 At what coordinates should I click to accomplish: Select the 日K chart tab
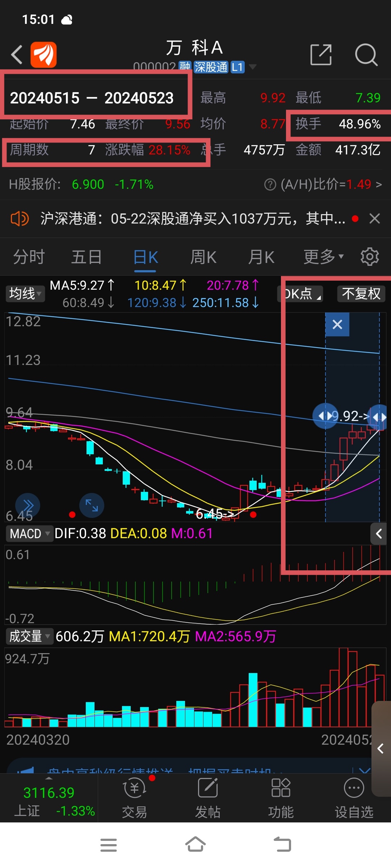click(146, 257)
